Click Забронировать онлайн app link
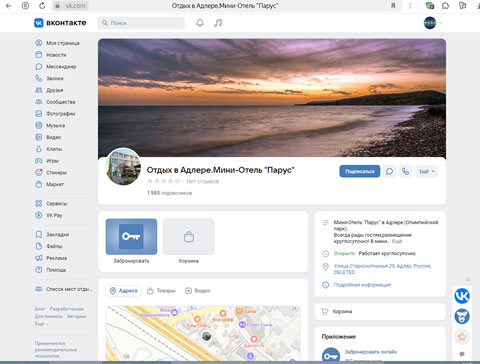The image size is (480, 364). [371, 352]
